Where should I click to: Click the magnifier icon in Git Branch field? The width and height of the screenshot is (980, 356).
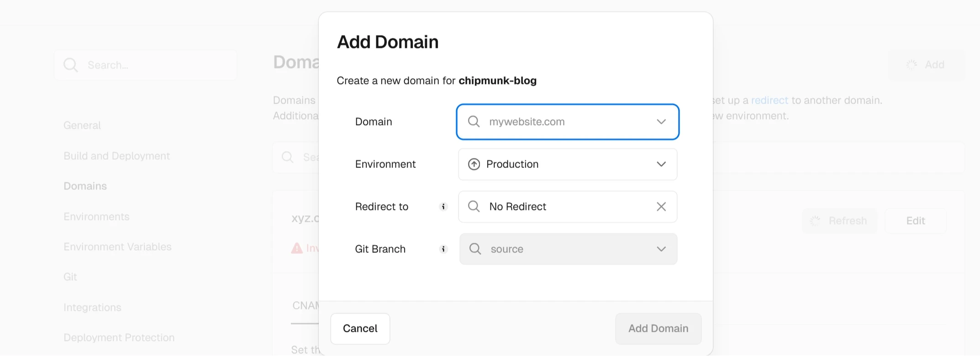click(x=475, y=249)
